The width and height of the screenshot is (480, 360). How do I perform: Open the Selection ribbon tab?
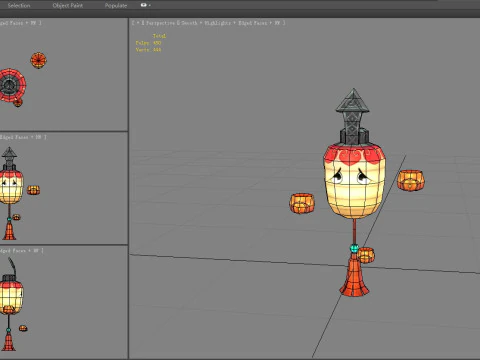click(19, 5)
